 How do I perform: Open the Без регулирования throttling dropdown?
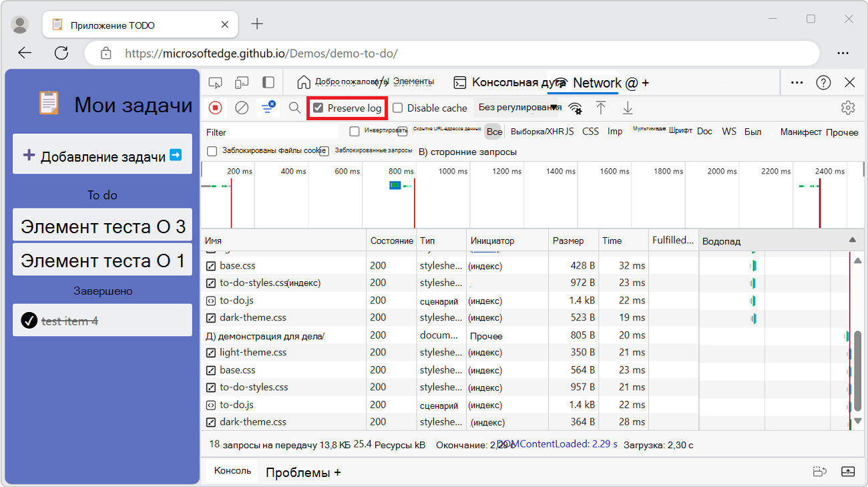(517, 108)
